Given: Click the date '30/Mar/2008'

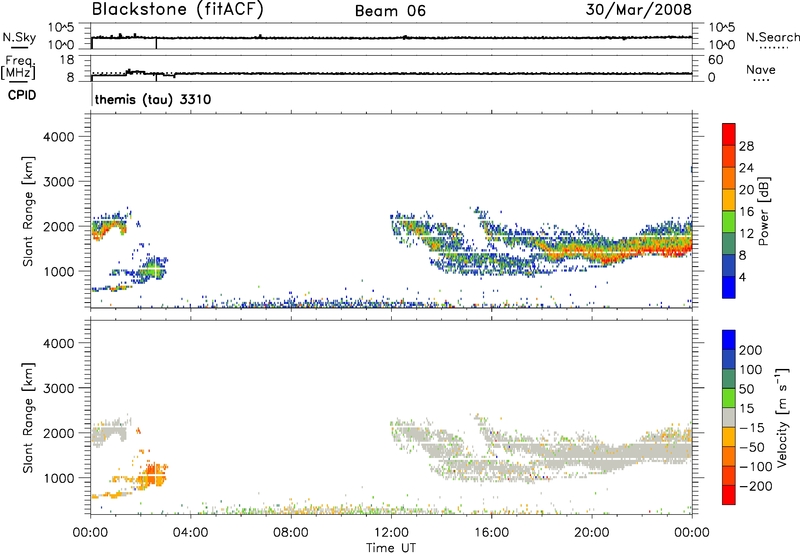Looking at the screenshot, I should pyautogui.click(x=638, y=10).
